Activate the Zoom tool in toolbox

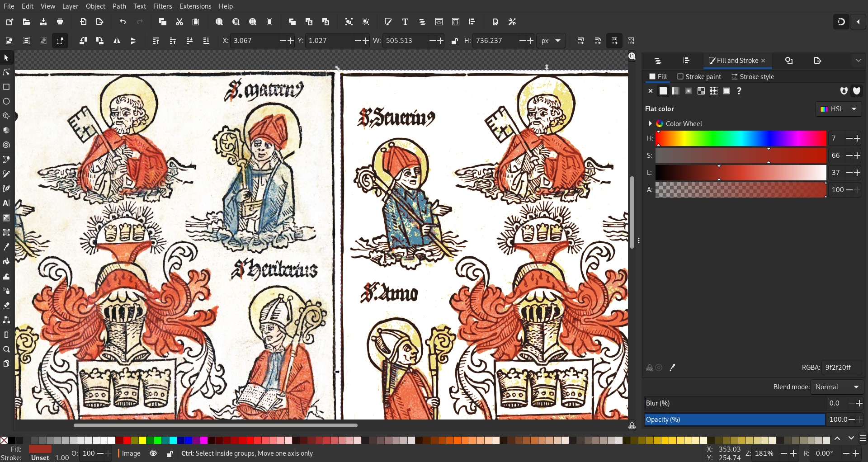click(x=6, y=349)
